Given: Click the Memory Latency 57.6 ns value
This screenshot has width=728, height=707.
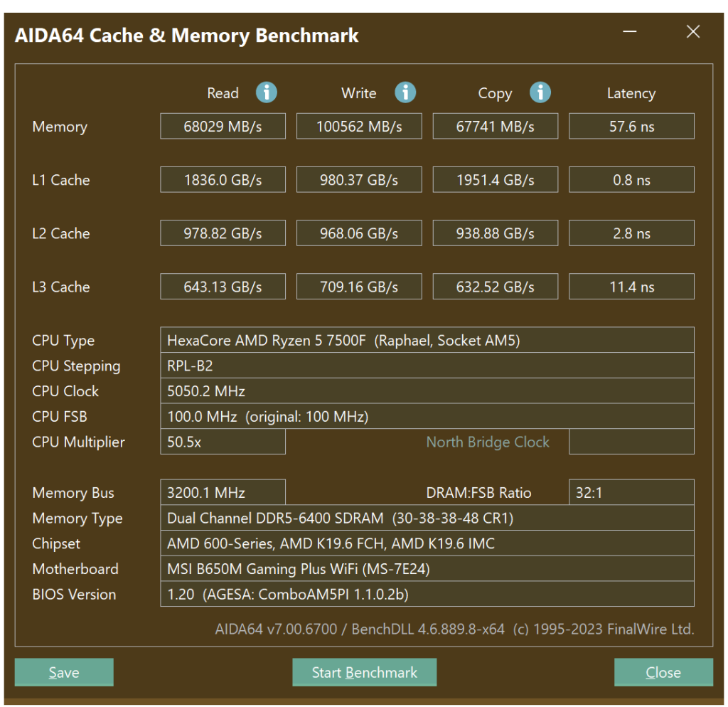Looking at the screenshot, I should click(x=631, y=127).
